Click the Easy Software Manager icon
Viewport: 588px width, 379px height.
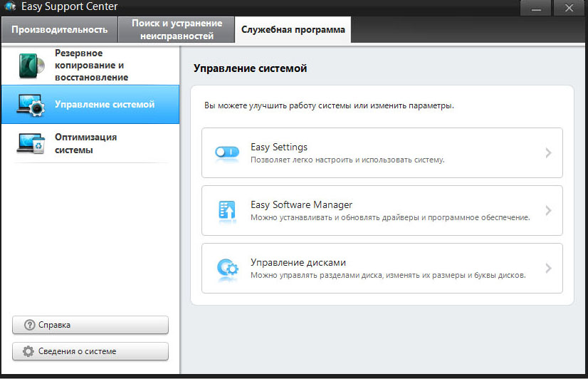[227, 210]
